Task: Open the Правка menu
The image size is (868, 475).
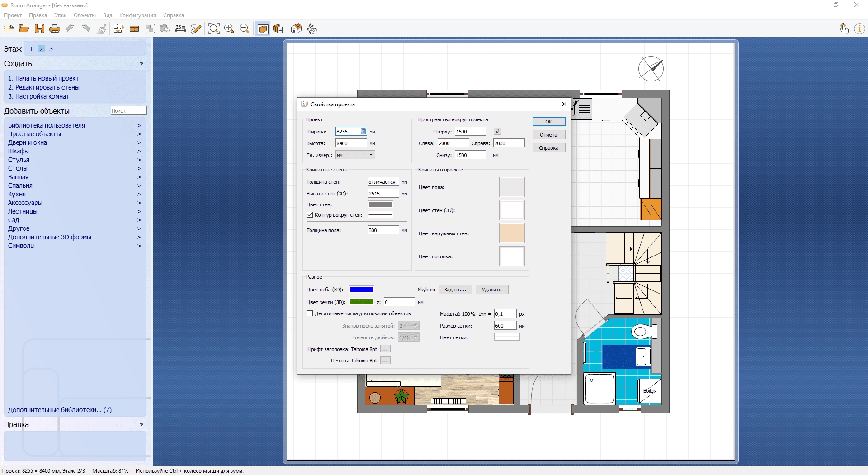Action: tap(38, 15)
